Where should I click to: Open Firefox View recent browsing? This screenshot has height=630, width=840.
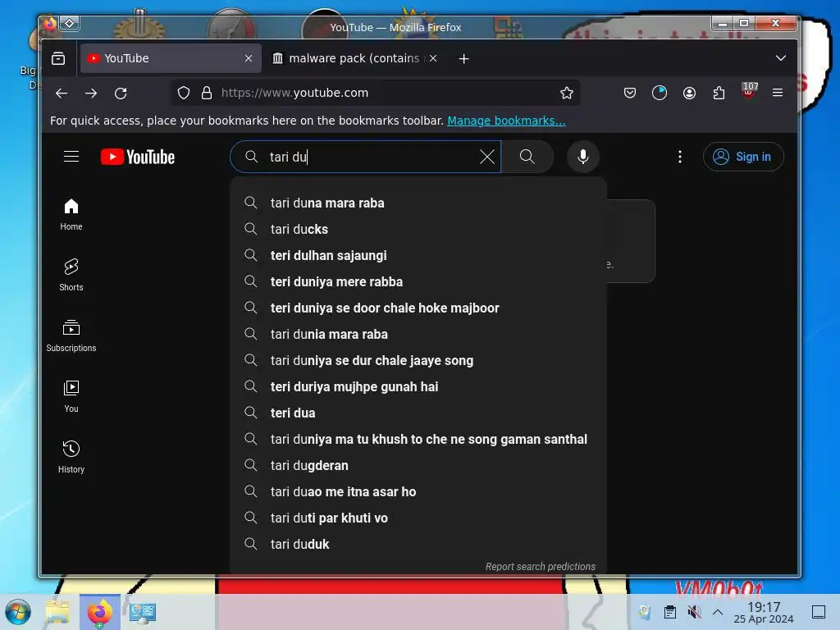[x=58, y=58]
